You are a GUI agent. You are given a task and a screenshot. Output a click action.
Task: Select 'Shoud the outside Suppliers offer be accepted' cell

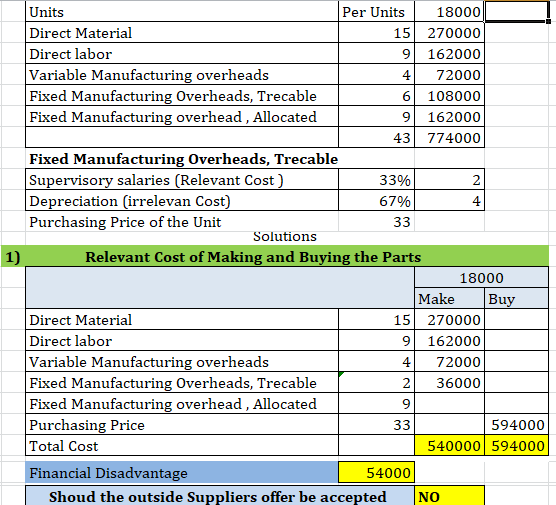pyautogui.click(x=220, y=496)
